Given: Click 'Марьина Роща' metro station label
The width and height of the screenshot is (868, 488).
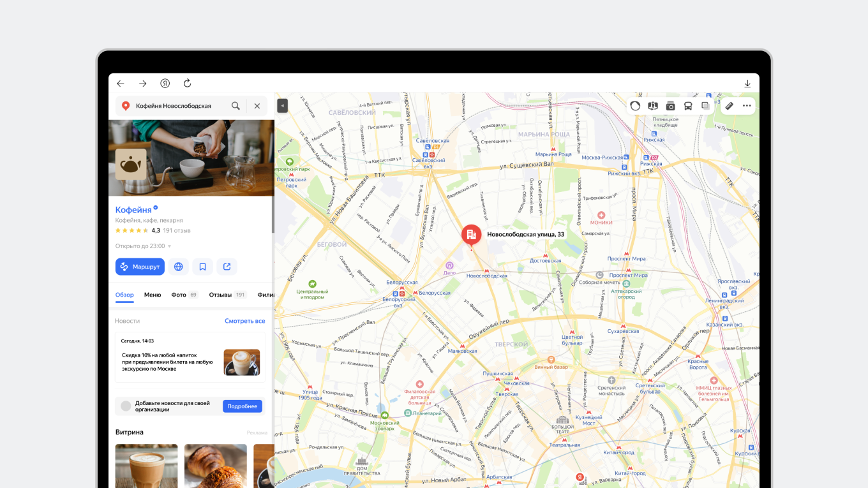Looking at the screenshot, I should pos(553,154).
